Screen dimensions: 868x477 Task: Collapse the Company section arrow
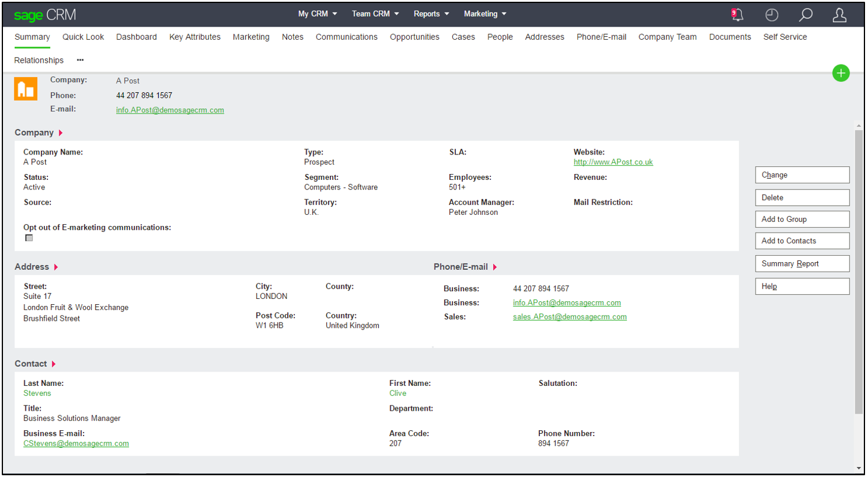[61, 133]
